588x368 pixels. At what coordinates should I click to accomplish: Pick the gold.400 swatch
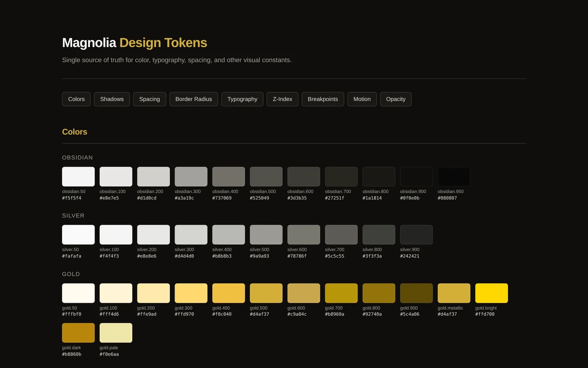(x=229, y=293)
